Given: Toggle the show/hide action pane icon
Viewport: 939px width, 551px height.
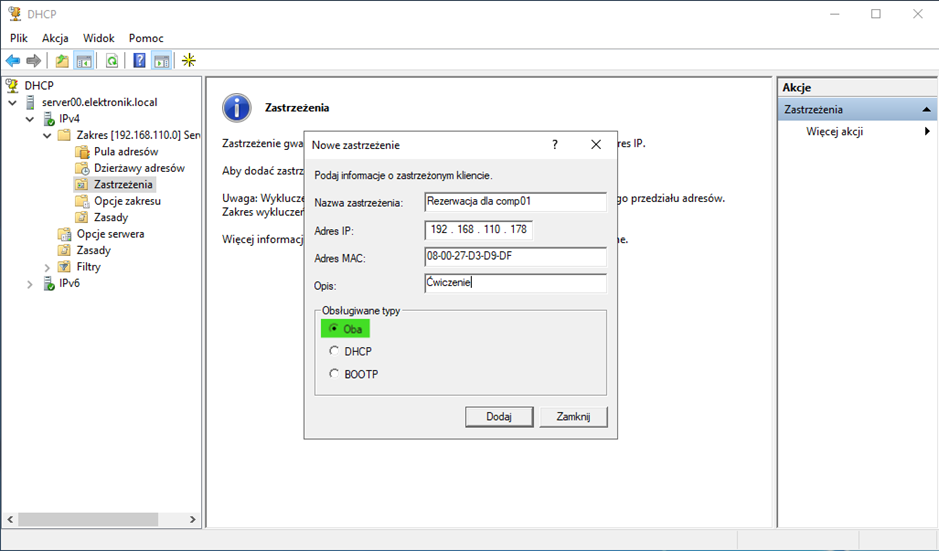Looking at the screenshot, I should tap(161, 61).
